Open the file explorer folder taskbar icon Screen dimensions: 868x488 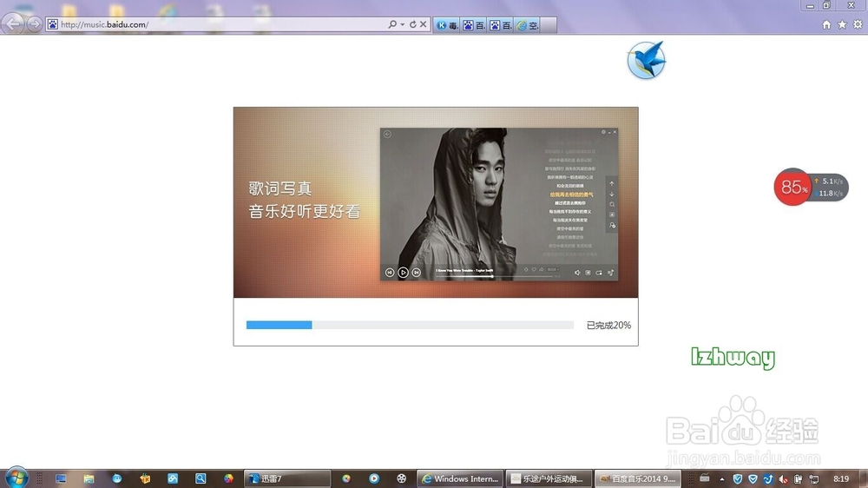89,478
